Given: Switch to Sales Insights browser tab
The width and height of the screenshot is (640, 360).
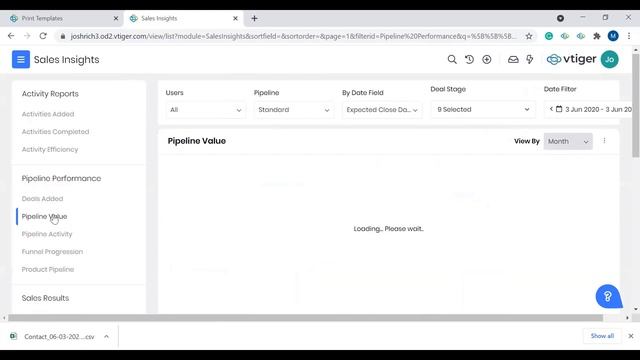Looking at the screenshot, I should (x=183, y=18).
